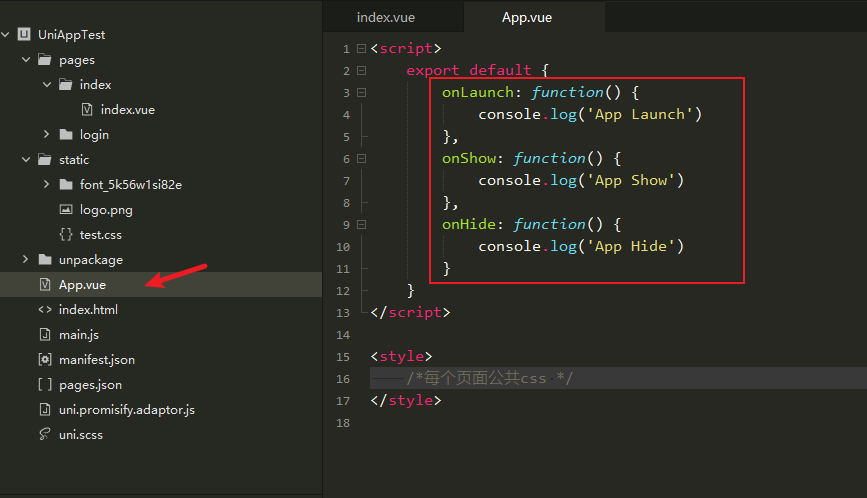Click the UniAppTest project icon
The height and width of the screenshot is (498, 867).
point(24,34)
